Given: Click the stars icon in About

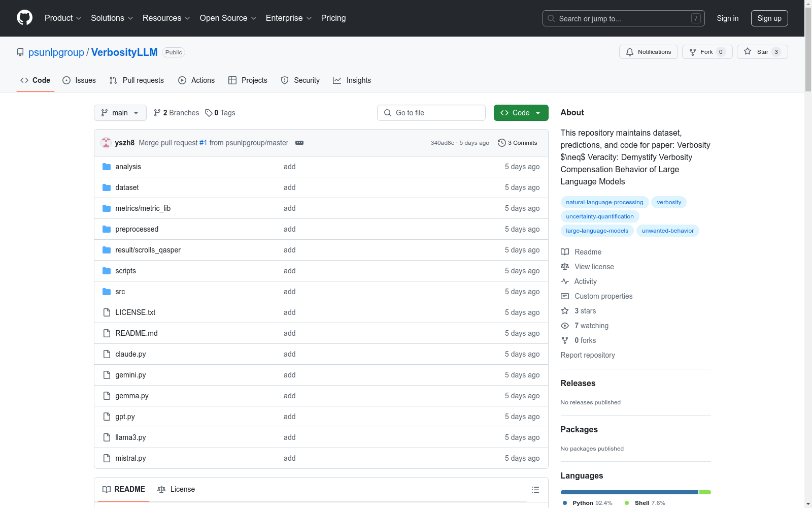Looking at the screenshot, I should (565, 311).
